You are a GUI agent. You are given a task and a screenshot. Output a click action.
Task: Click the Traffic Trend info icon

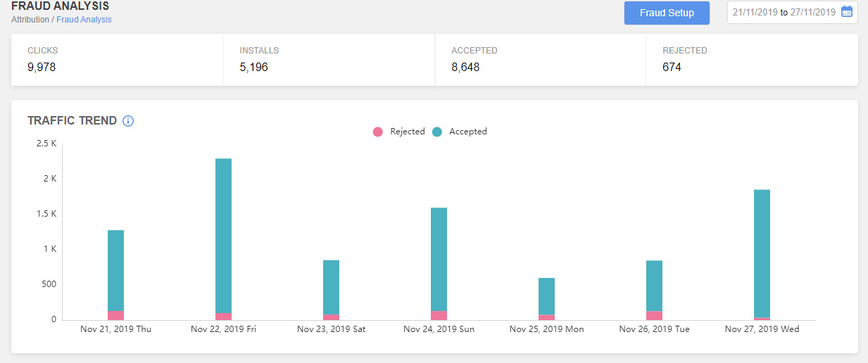tap(128, 121)
